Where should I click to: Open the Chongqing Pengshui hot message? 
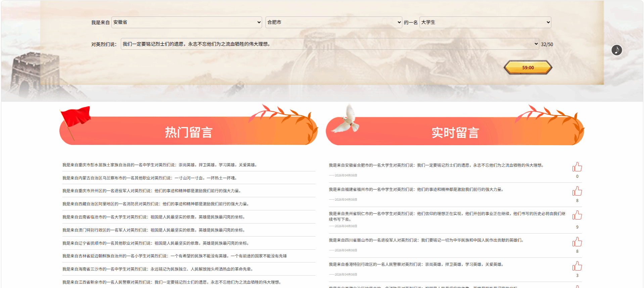(160, 165)
